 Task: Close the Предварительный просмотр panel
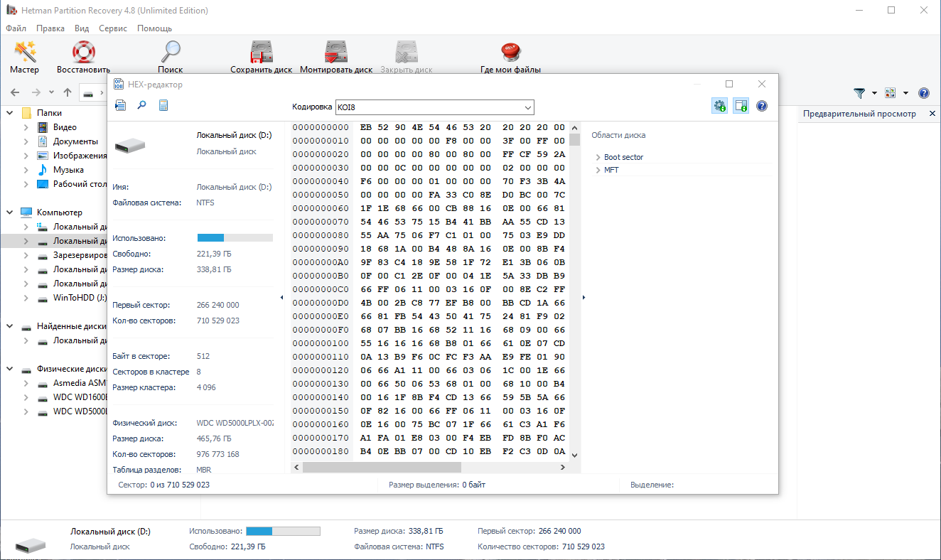click(932, 114)
